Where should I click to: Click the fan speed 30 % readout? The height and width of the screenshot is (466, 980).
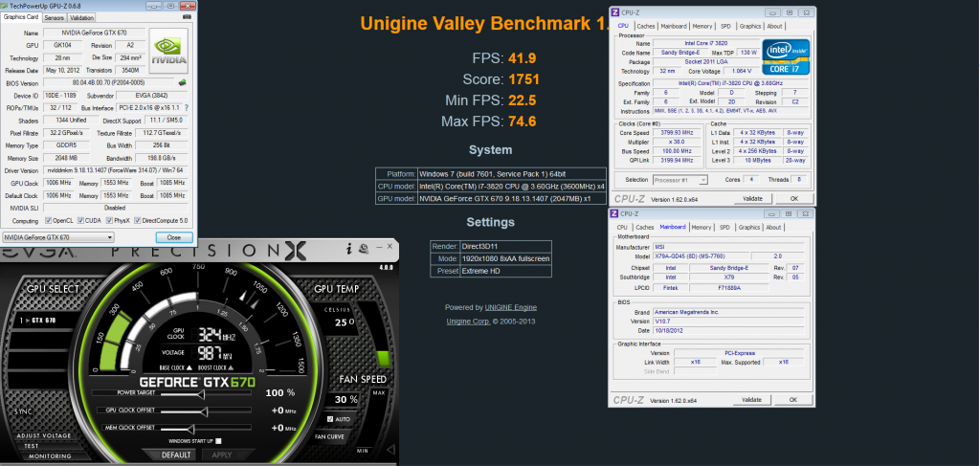[345, 399]
